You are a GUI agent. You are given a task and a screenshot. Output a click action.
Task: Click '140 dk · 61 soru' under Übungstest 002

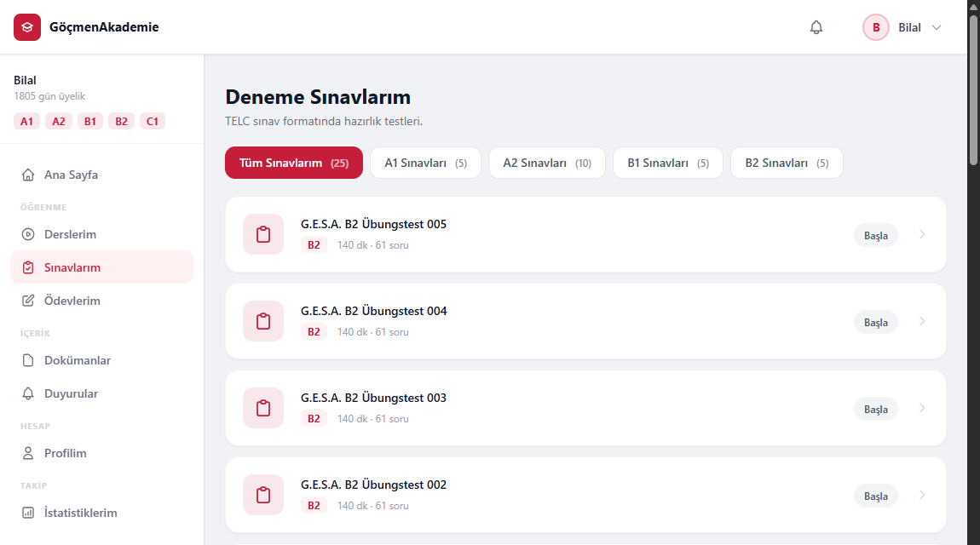click(x=373, y=506)
